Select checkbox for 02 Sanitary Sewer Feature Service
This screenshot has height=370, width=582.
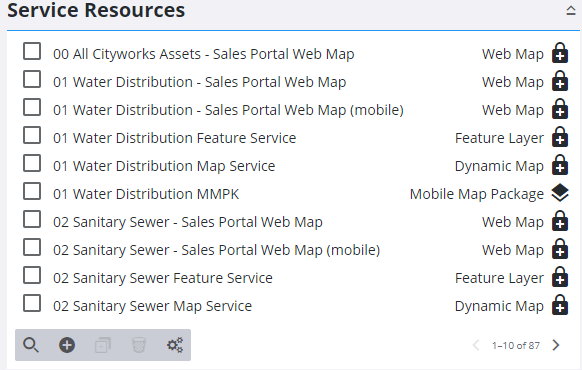coord(32,275)
